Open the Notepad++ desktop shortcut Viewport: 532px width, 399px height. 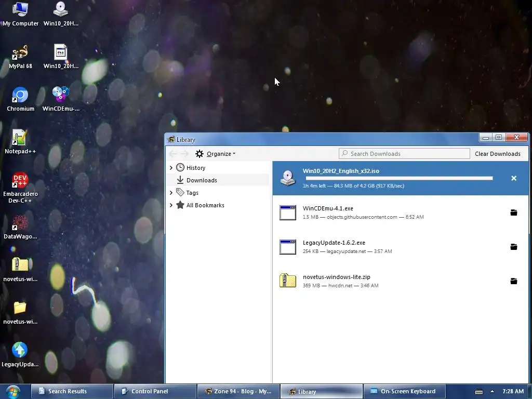[20, 142]
